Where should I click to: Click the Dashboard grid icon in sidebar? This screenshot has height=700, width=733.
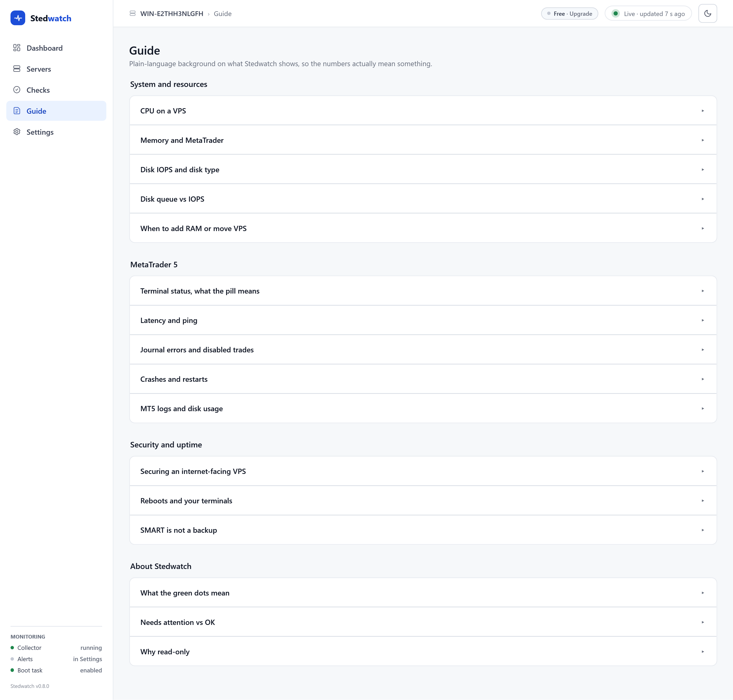(17, 48)
